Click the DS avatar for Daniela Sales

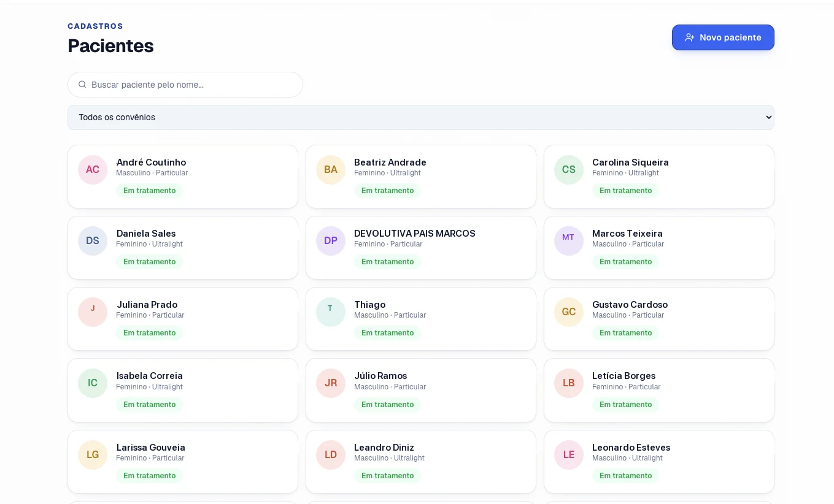[93, 241]
